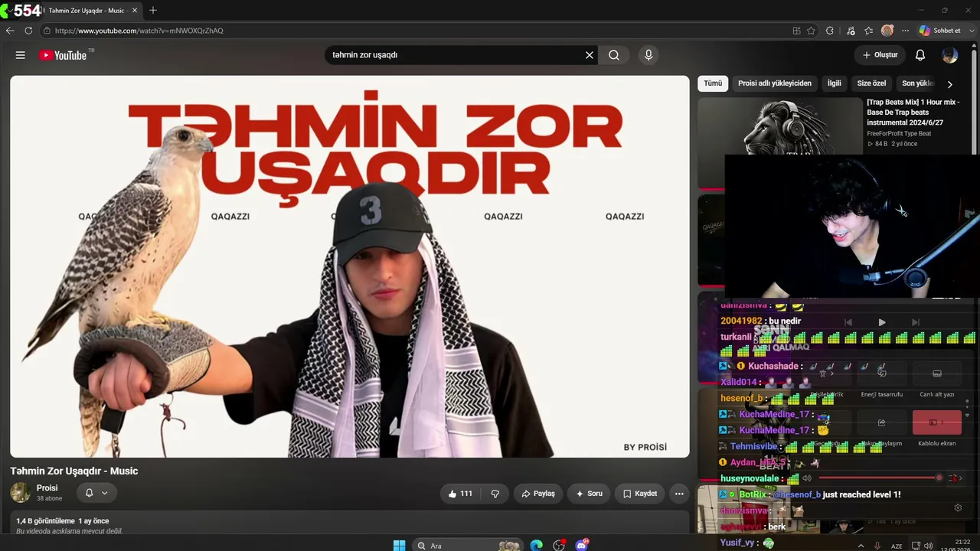The image size is (980, 551).
Task: Switch the AZE input language indicator
Action: [897, 546]
